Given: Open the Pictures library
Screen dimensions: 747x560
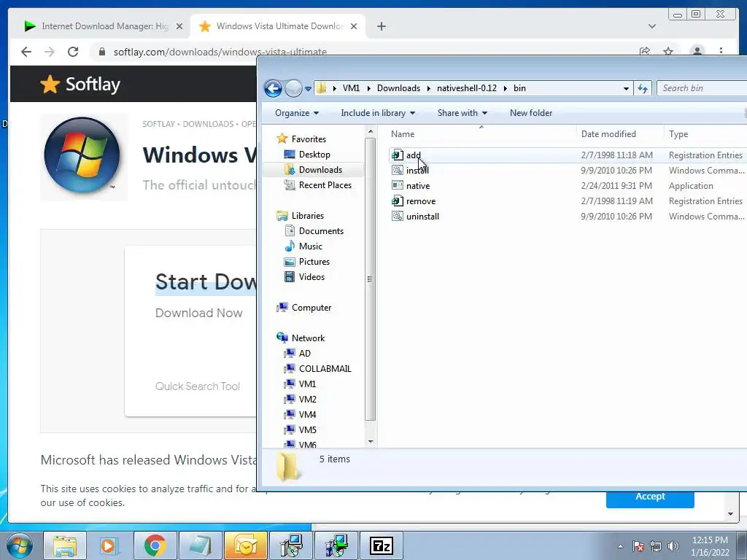Looking at the screenshot, I should pyautogui.click(x=314, y=262).
